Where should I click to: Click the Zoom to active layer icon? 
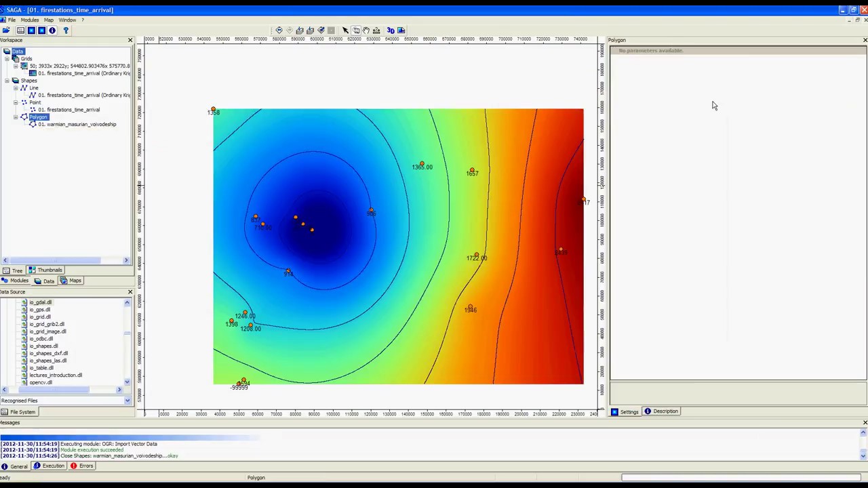click(x=311, y=30)
